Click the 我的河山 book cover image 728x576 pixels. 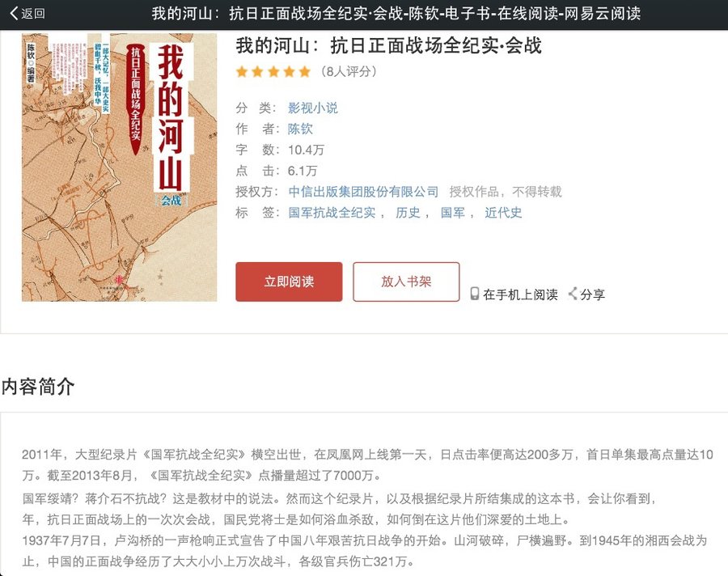point(119,167)
